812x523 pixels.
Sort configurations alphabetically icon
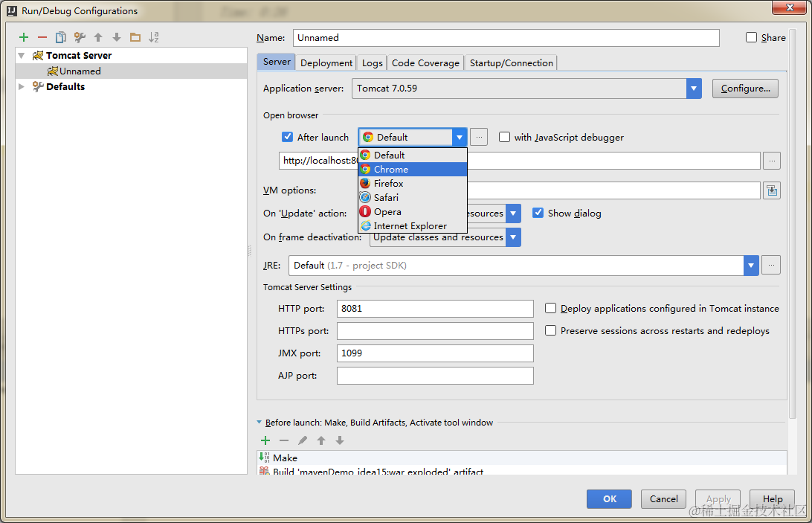pos(154,36)
